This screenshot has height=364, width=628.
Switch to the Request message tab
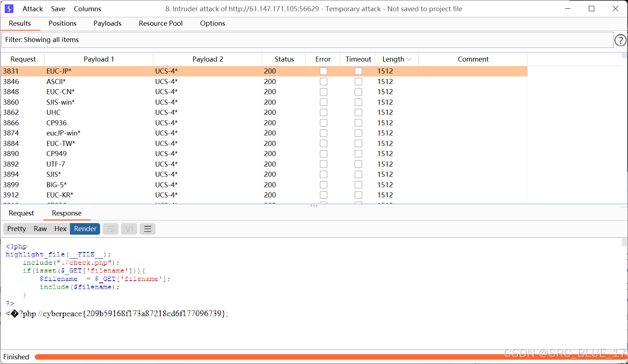pos(21,213)
